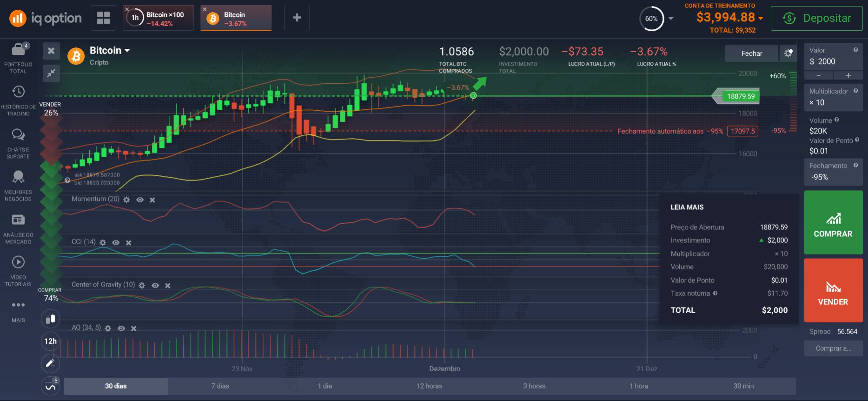Viewport: 868px width, 401px height.
Task: Decrease Valor with the minus button
Action: pos(819,75)
